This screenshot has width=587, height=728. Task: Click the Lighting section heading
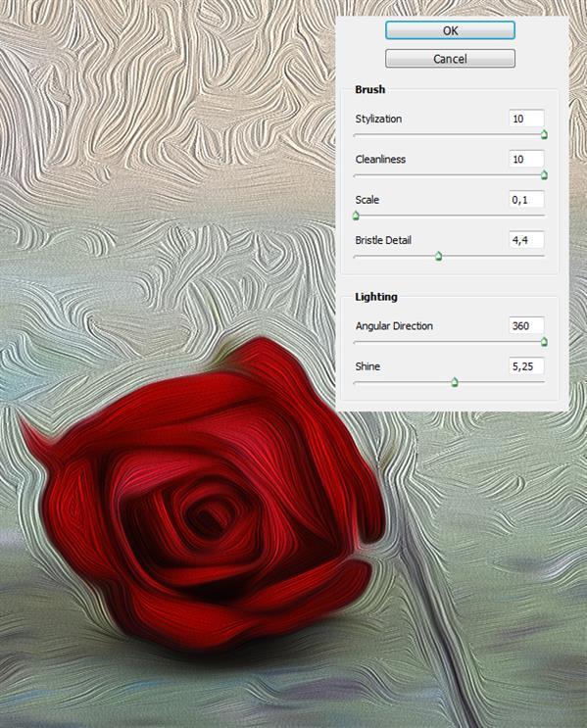tap(376, 296)
